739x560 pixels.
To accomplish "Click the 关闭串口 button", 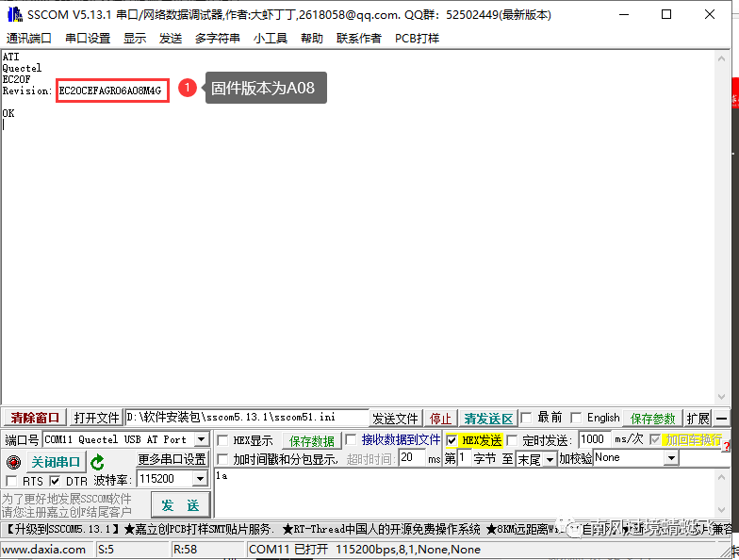I will (x=57, y=462).
